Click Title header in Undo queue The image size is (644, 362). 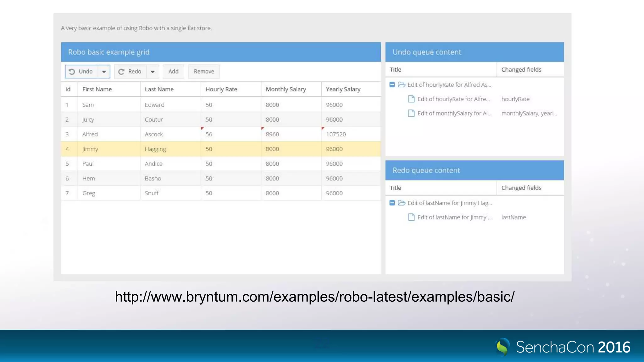tap(441, 69)
